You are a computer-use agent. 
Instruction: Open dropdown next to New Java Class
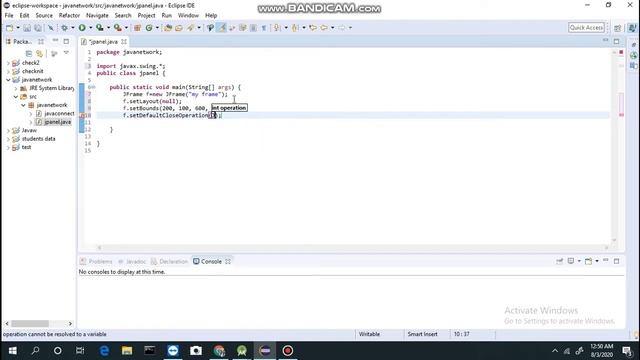pyautogui.click(x=157, y=28)
